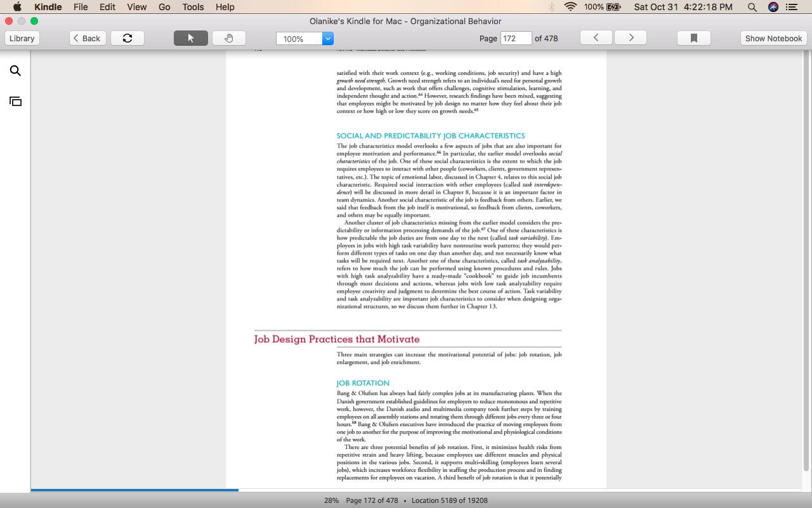Screen dimensions: 812x508
Task: Open Siri from the menu bar
Action: click(x=773, y=7)
